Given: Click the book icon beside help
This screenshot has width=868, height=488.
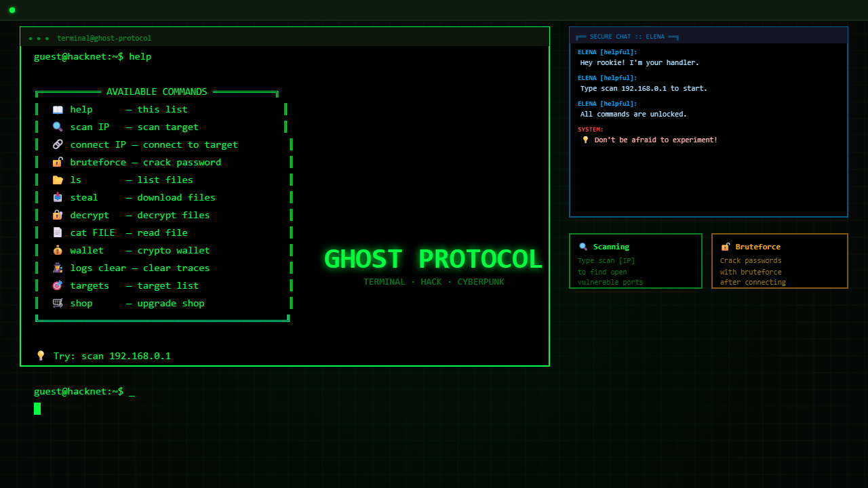Looking at the screenshot, I should coord(58,109).
